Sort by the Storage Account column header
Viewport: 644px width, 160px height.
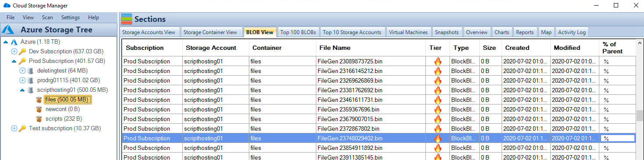tap(216, 48)
